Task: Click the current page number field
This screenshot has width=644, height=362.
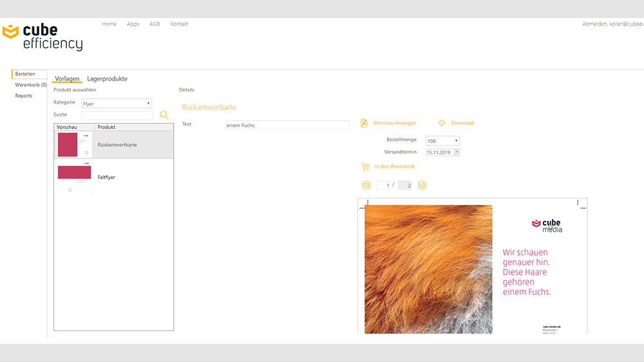Action: [383, 186]
